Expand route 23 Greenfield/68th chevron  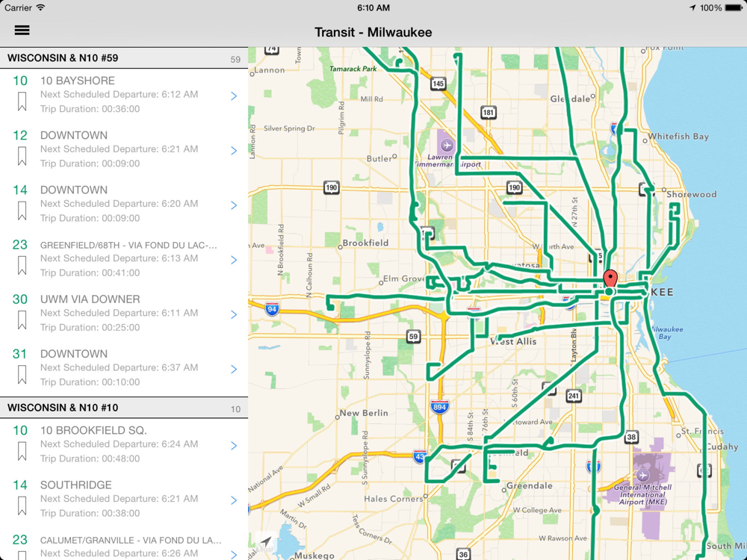234,260
